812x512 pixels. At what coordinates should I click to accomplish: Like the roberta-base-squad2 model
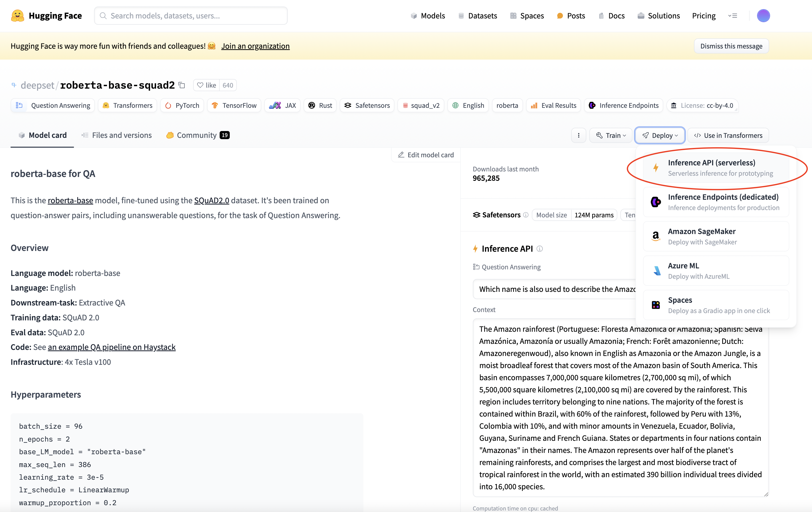click(206, 85)
